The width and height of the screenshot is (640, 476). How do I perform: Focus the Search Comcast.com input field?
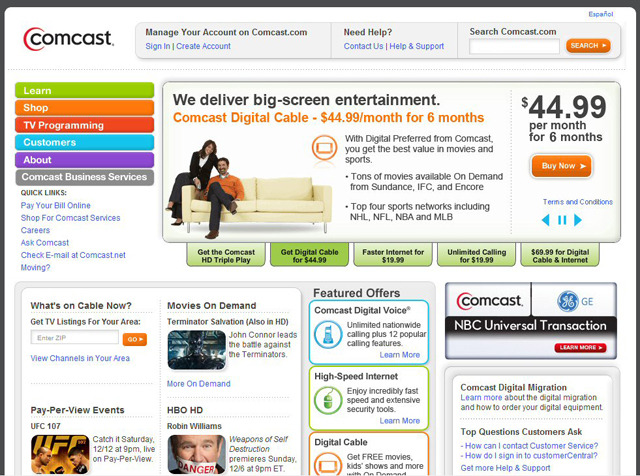514,46
